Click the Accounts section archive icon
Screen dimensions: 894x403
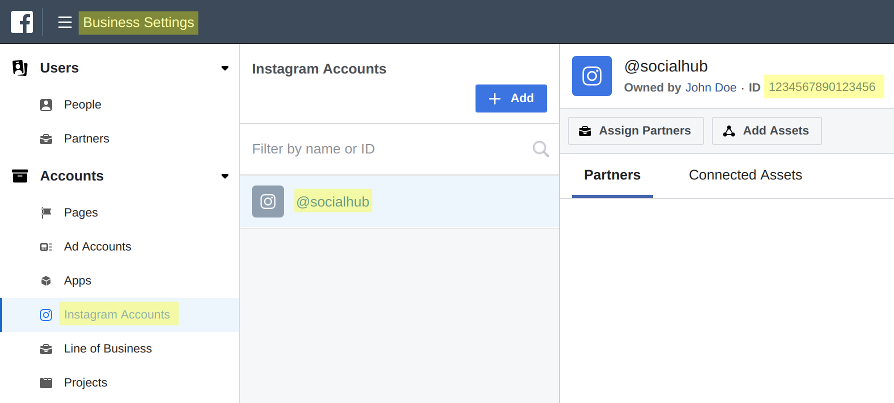pos(20,176)
